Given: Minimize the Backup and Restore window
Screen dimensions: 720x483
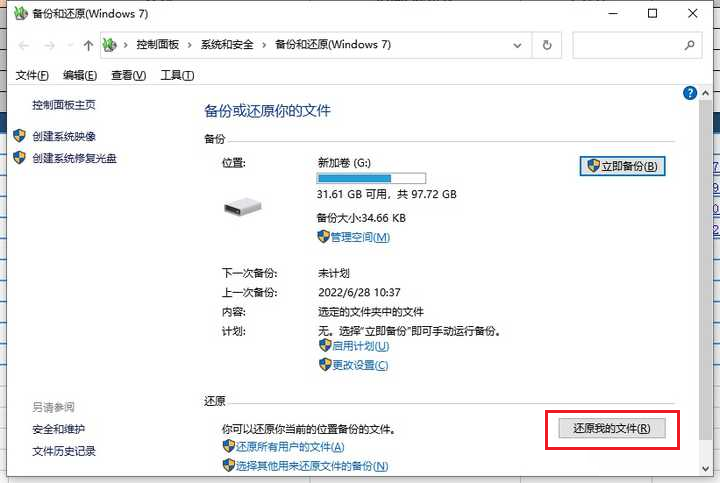Looking at the screenshot, I should point(613,13).
